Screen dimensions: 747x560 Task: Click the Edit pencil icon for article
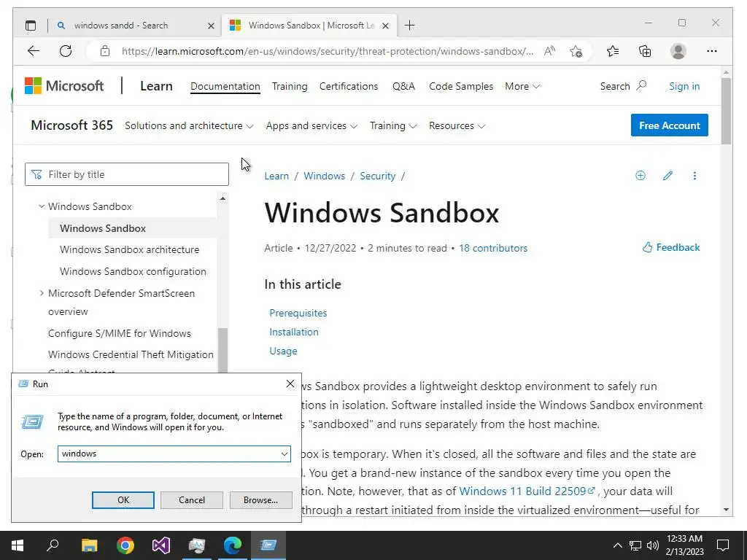(667, 176)
